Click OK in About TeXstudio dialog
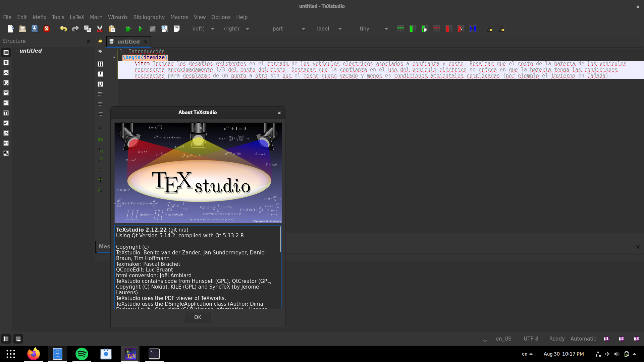Screen dimensions: 644x362 198,317
